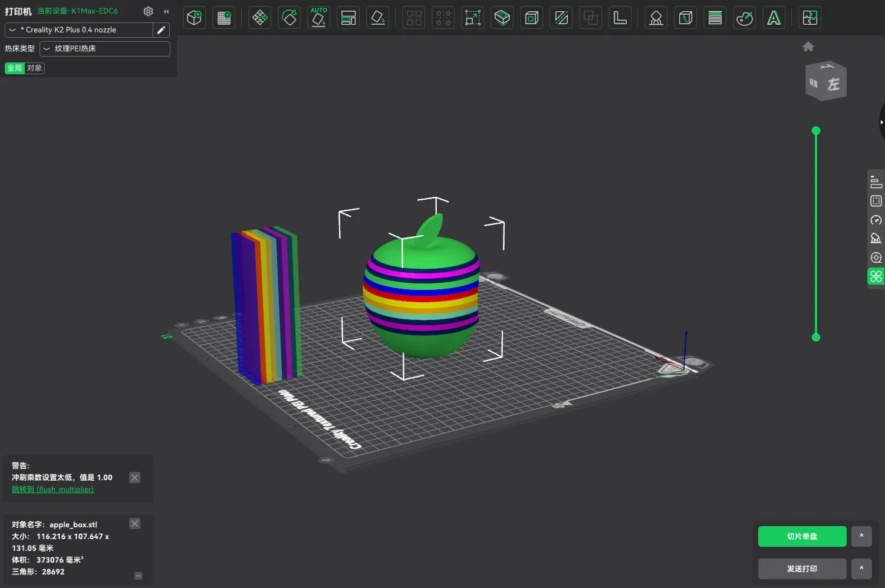The width and height of the screenshot is (885, 588).
Task: Click the bottom handle of green layer slider
Action: click(x=816, y=338)
